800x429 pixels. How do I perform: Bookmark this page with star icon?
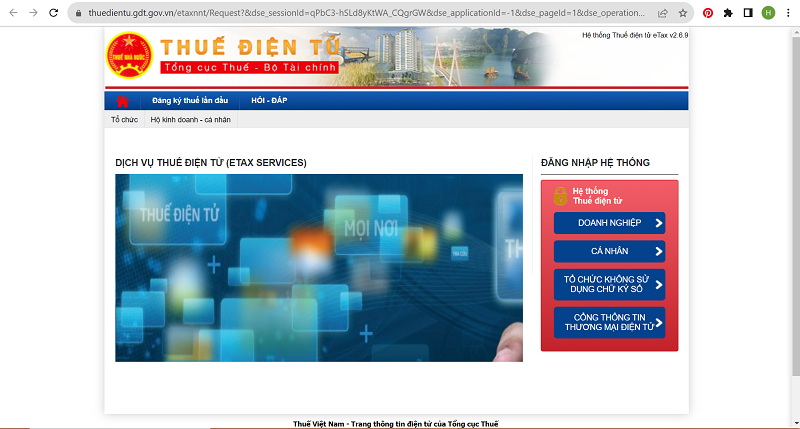tap(683, 13)
